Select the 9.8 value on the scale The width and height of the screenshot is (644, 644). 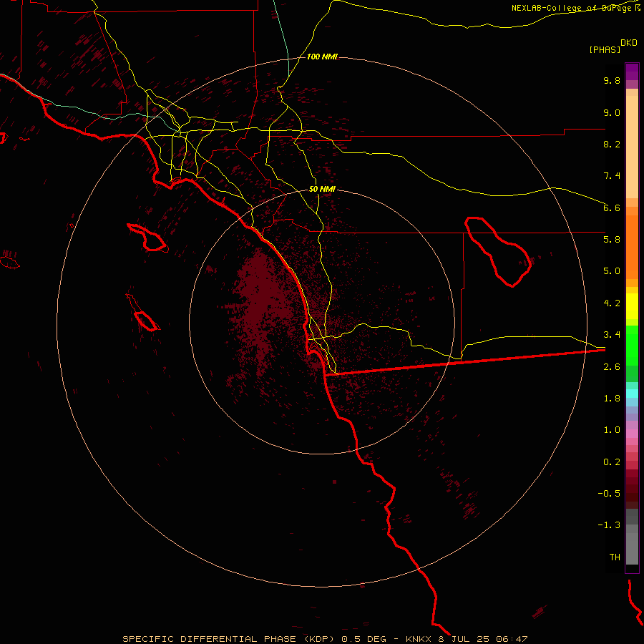click(612, 80)
